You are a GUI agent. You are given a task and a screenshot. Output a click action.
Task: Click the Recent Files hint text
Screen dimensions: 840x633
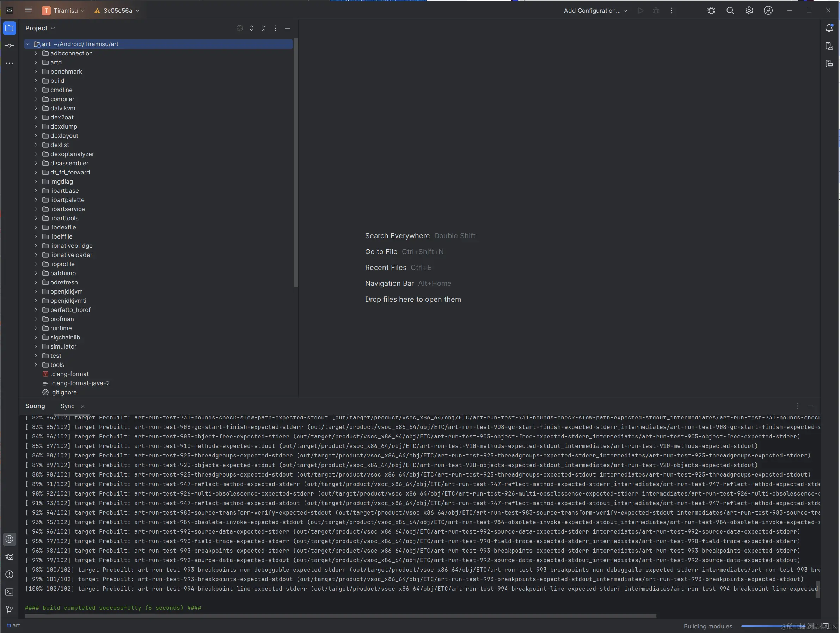pyautogui.click(x=385, y=268)
